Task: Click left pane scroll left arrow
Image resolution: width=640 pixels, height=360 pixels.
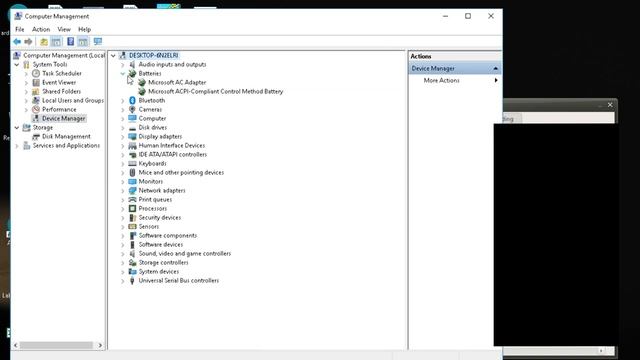Action: pyautogui.click(x=16, y=345)
